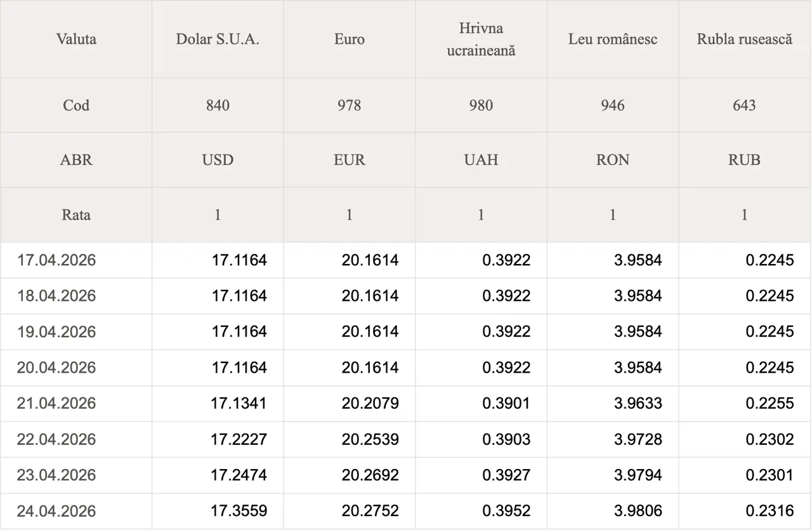This screenshot has width=812, height=530.
Task: Click the Hrivna ucraineană header
Action: point(481,39)
